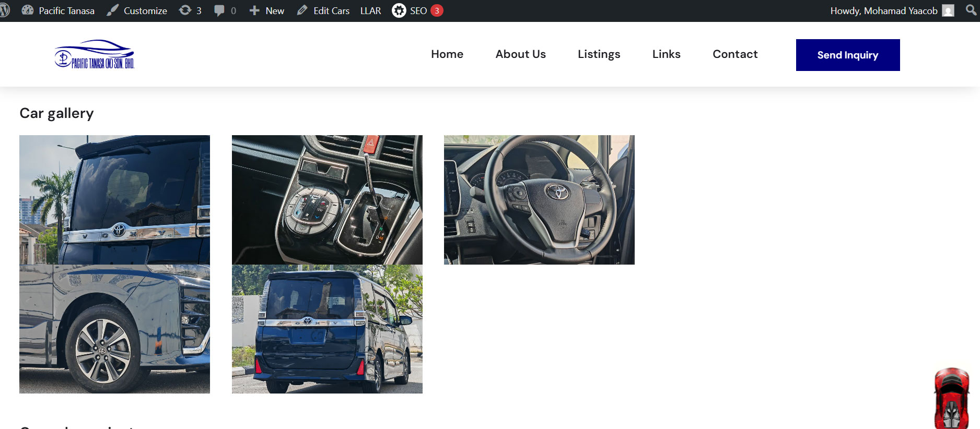Click the WordPress logo icon
This screenshot has width=980, height=429.
click(5, 10)
